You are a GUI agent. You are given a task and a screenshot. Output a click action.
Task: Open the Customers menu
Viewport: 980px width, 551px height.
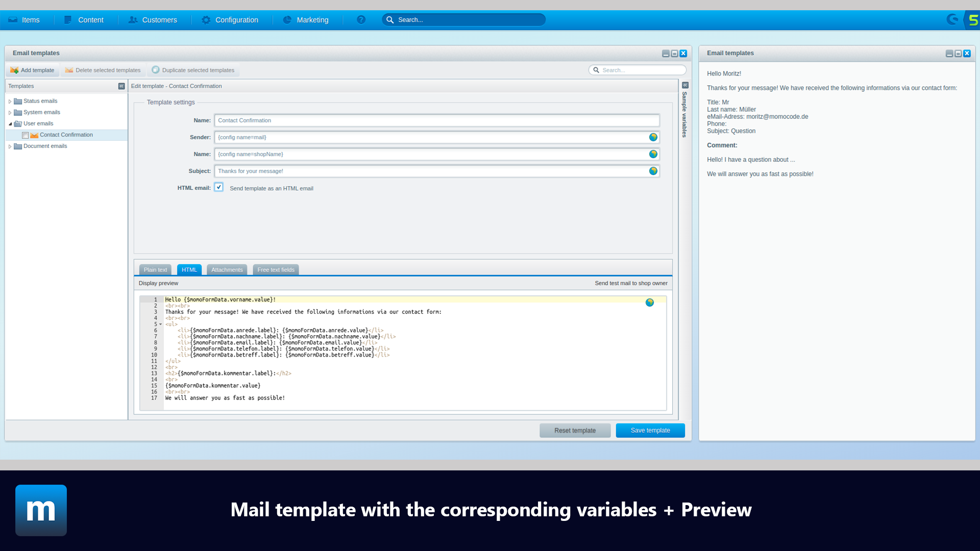153,20
